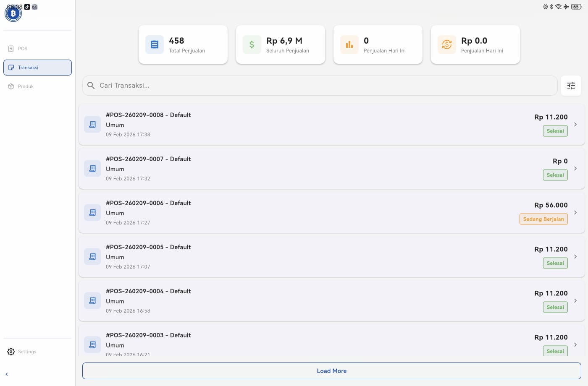The height and width of the screenshot is (386, 588).
Task: Click the magnifying glass search icon
Action: tap(91, 86)
